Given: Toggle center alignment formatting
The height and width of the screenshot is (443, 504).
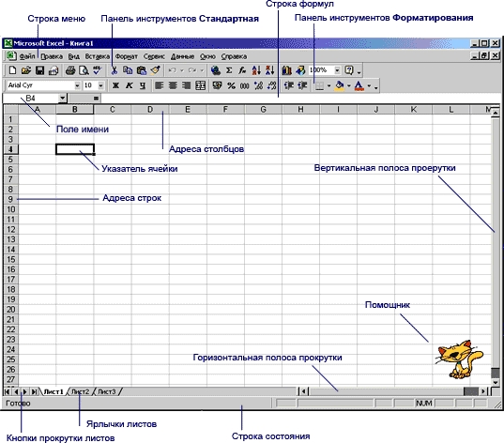Looking at the screenshot, I should click(173, 85).
